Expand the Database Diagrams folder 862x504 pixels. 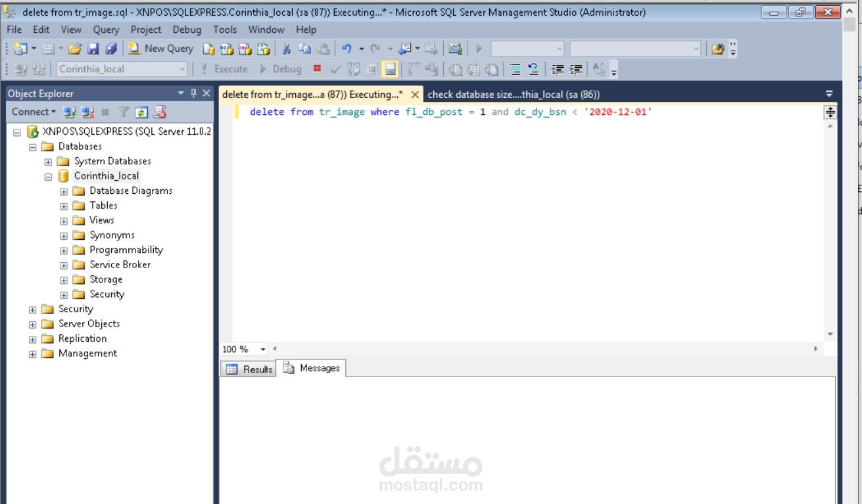click(x=64, y=191)
